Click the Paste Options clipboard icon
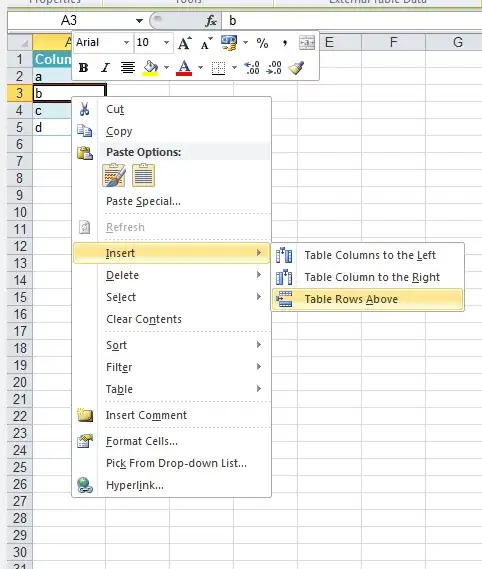The width and height of the screenshot is (482, 569). [85, 153]
